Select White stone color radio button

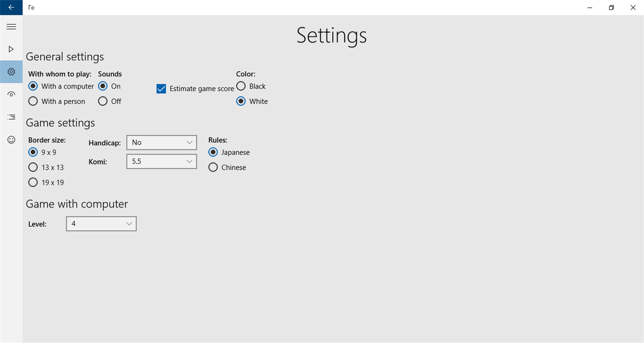tap(241, 101)
